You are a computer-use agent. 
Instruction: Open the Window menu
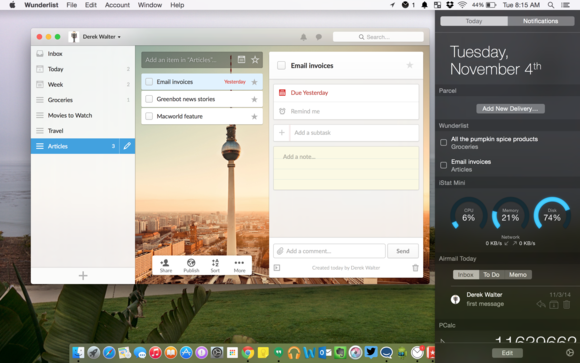[x=150, y=5]
